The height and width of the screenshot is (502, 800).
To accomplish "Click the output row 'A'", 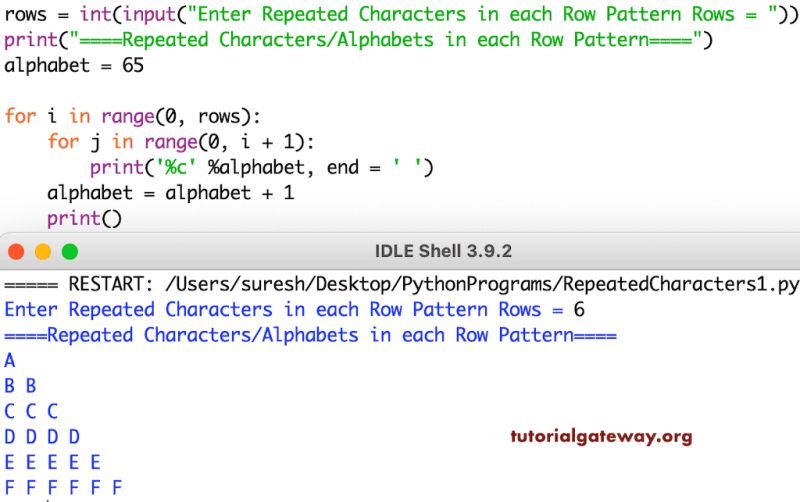I will pyautogui.click(x=10, y=361).
